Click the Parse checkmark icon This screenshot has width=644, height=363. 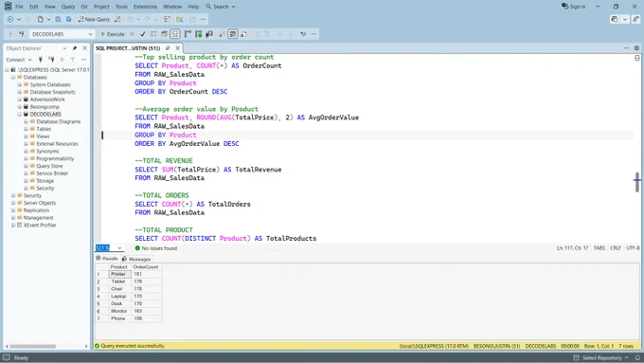[142, 34]
